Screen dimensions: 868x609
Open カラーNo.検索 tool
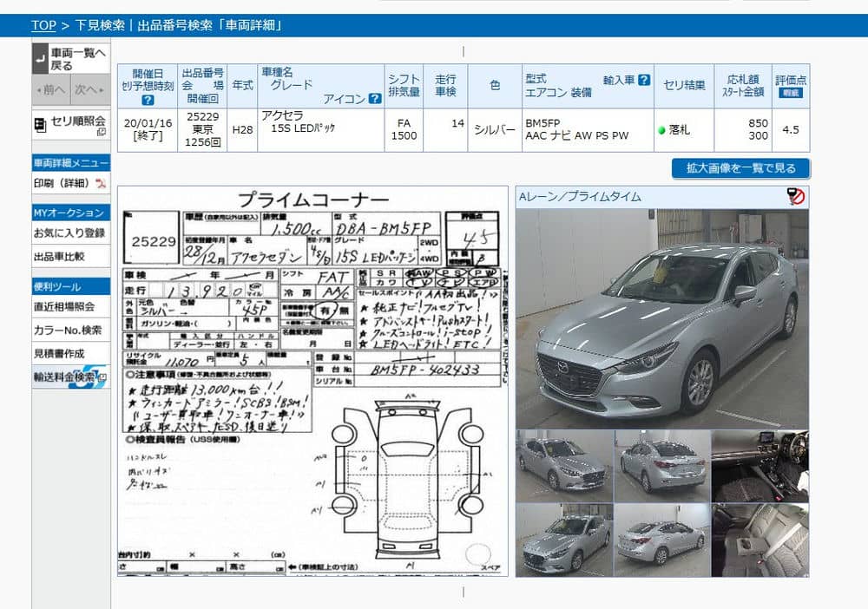tap(68, 331)
